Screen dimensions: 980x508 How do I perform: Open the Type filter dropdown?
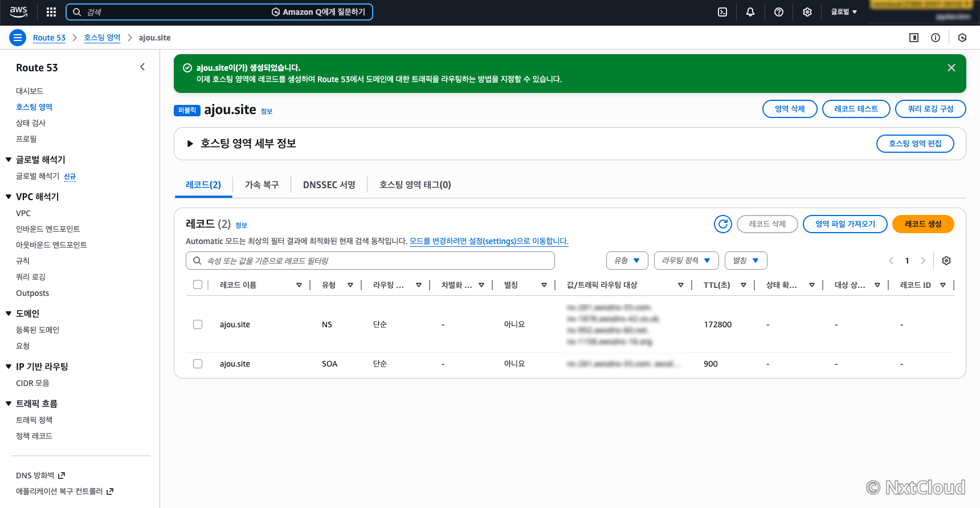click(x=627, y=261)
